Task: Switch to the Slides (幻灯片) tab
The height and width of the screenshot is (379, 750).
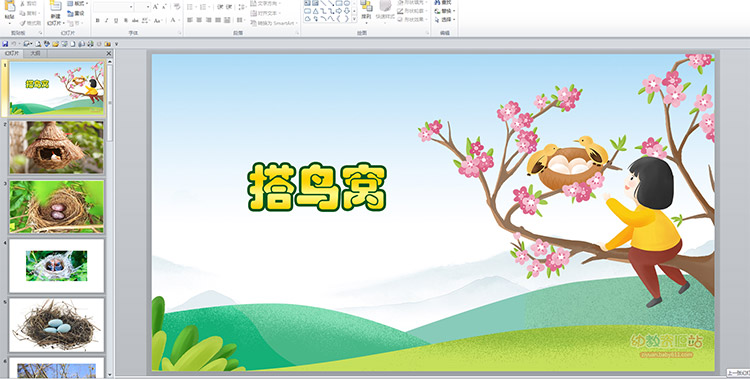Action: 12,54
